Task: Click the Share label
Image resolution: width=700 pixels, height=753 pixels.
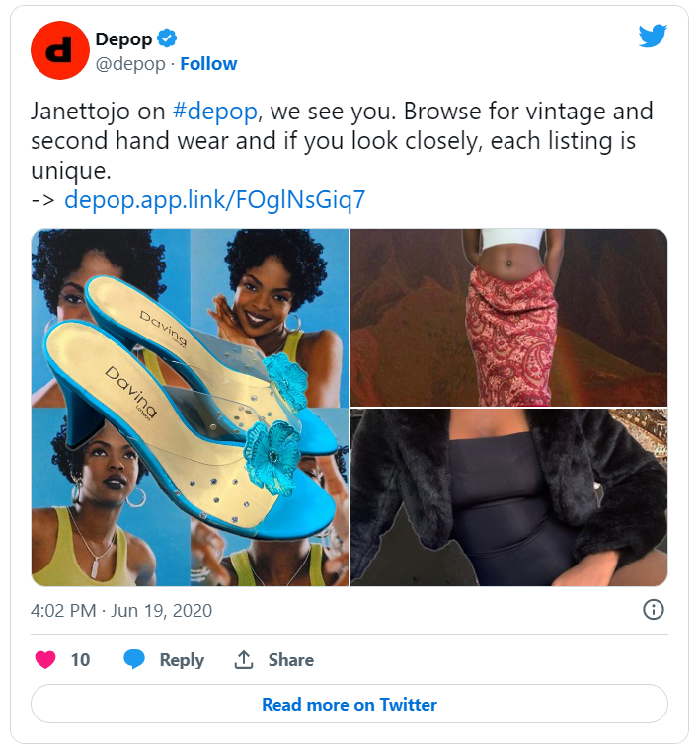Action: (x=290, y=660)
